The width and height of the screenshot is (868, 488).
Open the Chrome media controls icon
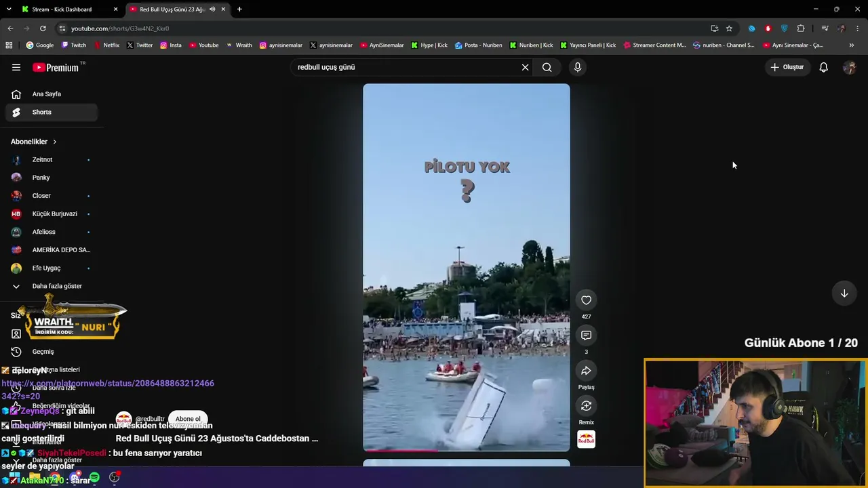[x=825, y=28]
